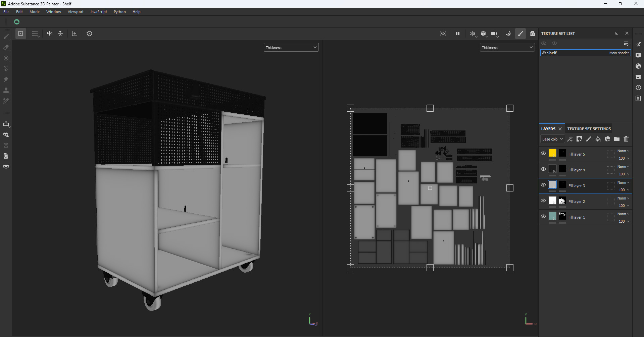Open the Display settings monitor icon
Screen dimensions: 644x337
[x=638, y=55]
